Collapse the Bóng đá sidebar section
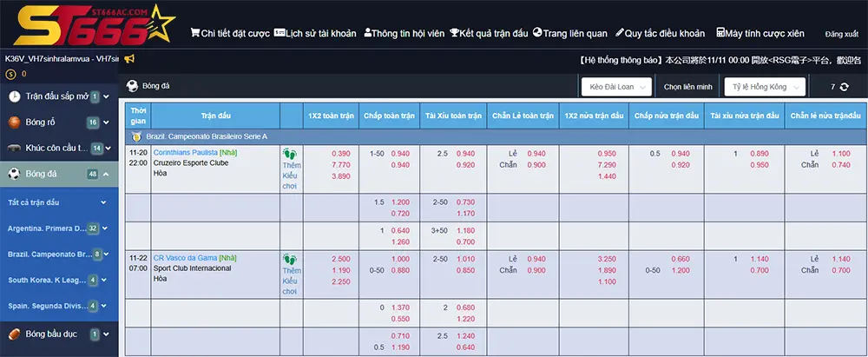Screen dimensions: 868x357 [x=106, y=174]
